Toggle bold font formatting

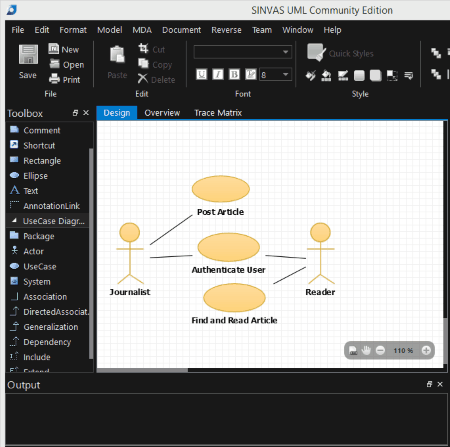234,74
